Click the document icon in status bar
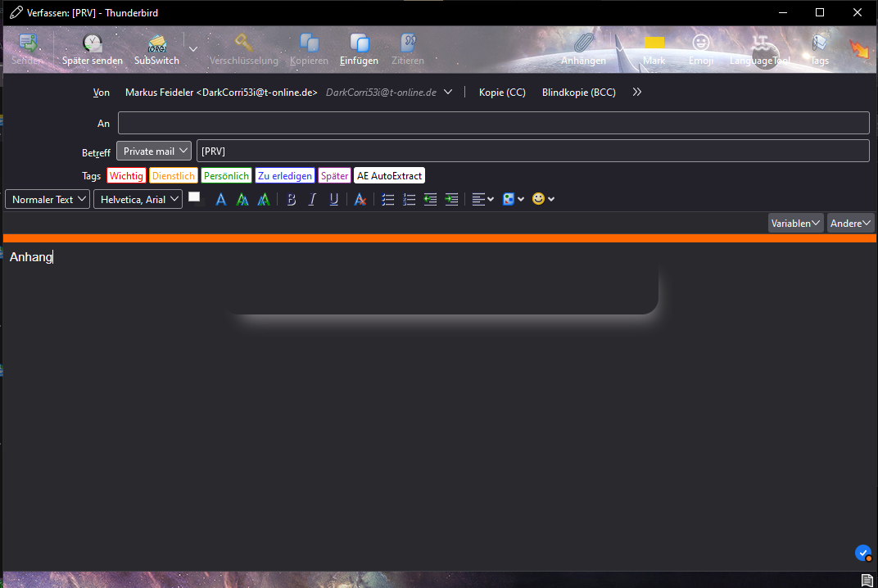The height and width of the screenshot is (588, 878). pyautogui.click(x=867, y=580)
